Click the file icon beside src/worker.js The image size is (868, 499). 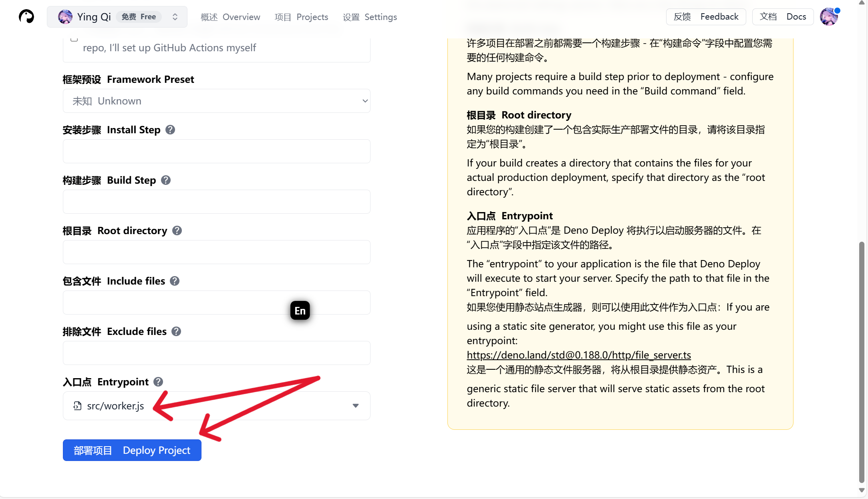pyautogui.click(x=77, y=406)
